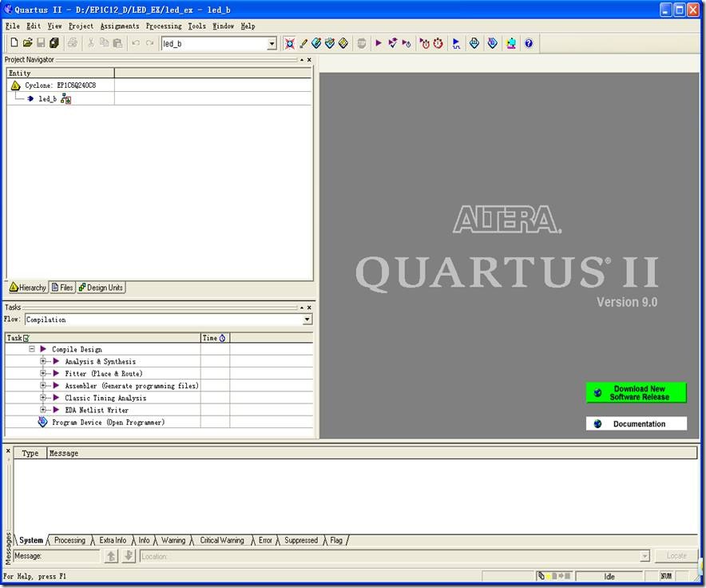Open the Assignments menu

click(119, 26)
